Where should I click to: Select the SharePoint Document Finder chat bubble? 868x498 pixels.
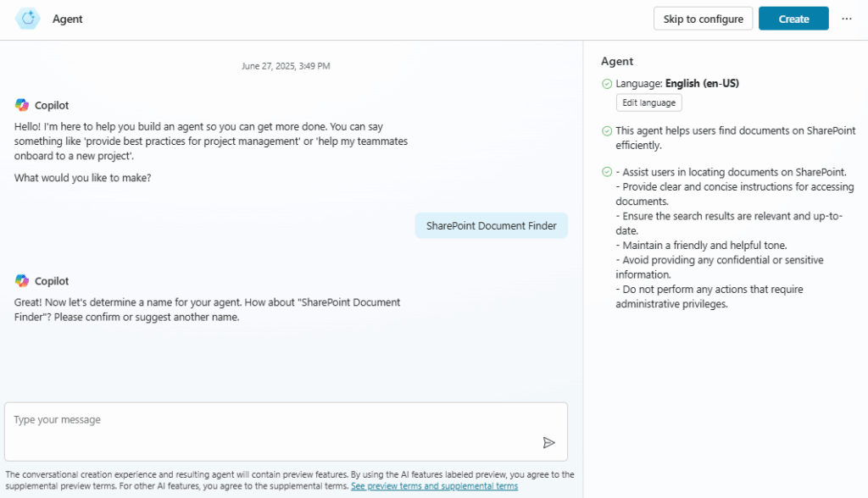(491, 226)
